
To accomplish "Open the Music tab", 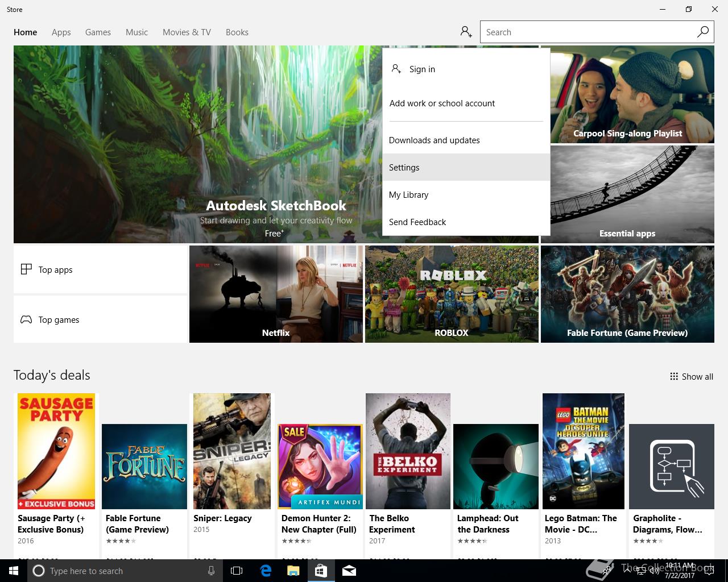I will point(136,32).
